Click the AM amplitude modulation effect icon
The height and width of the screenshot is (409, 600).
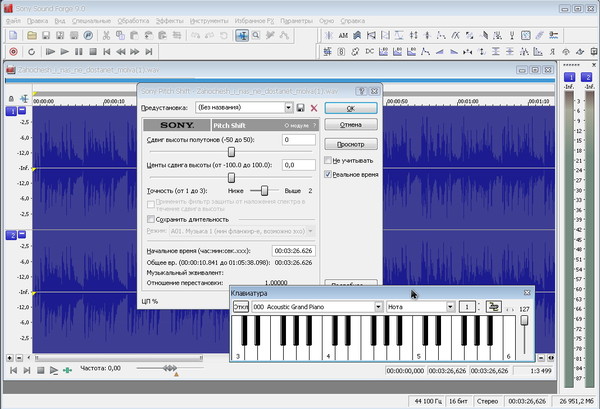343,36
